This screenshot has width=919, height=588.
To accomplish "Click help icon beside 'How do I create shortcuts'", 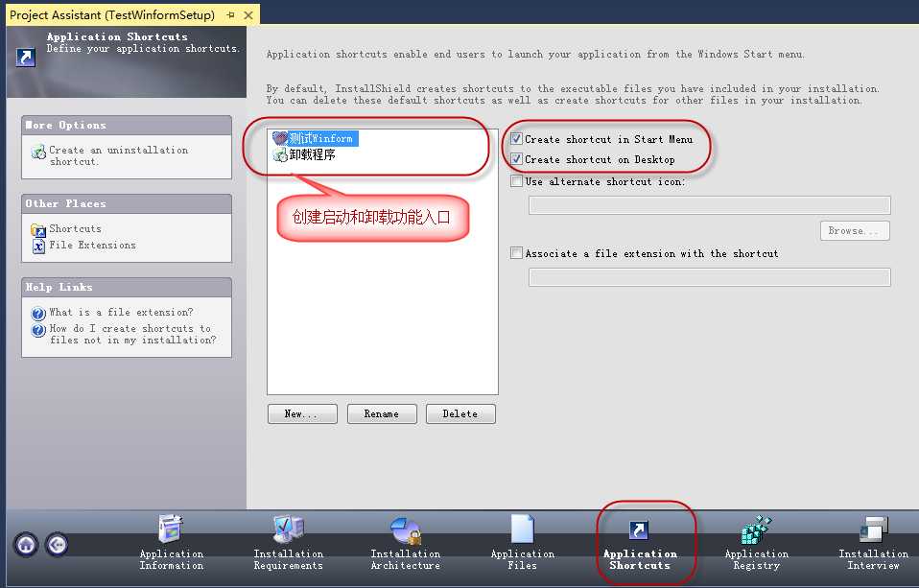I will pos(38,330).
